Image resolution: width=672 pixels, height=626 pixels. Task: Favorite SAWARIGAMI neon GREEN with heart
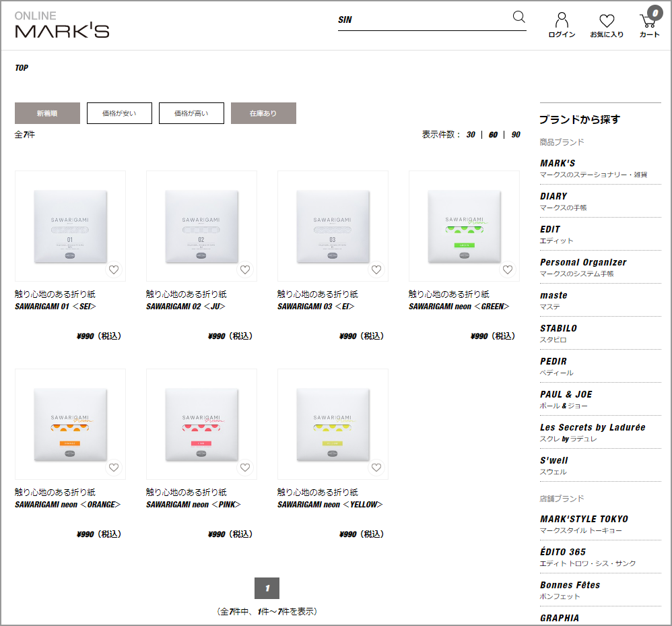click(x=508, y=270)
